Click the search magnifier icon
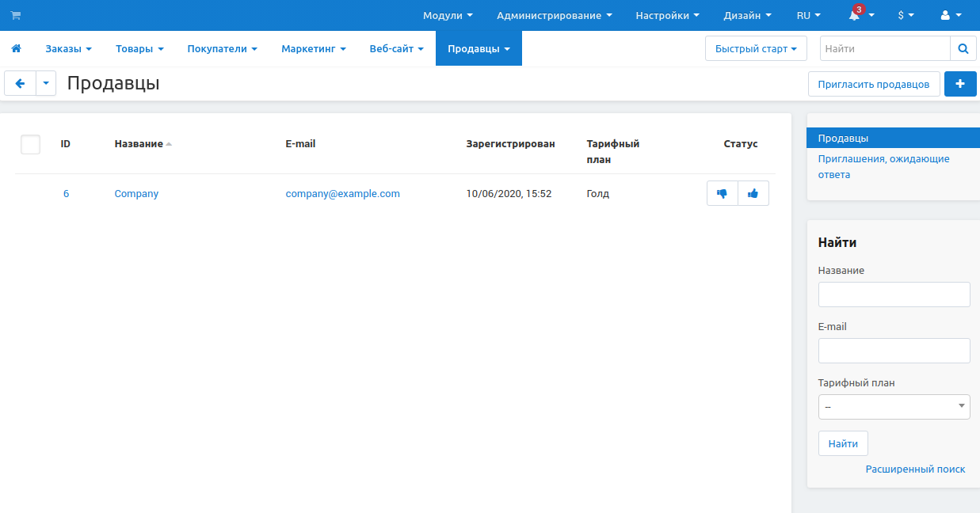This screenshot has height=513, width=980. pos(963,48)
